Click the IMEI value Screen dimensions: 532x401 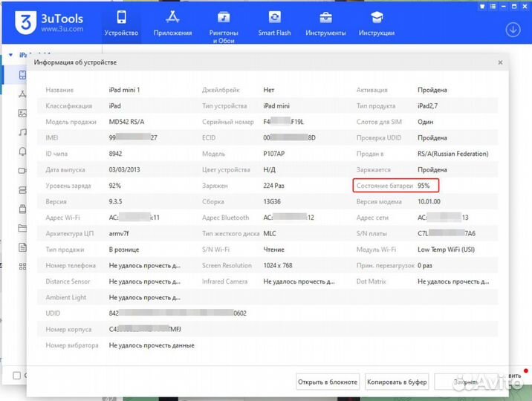[133, 137]
